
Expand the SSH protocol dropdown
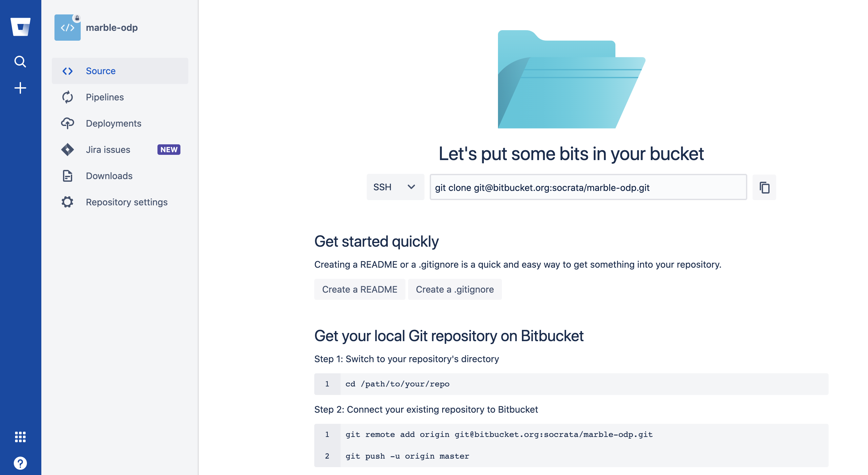(395, 187)
